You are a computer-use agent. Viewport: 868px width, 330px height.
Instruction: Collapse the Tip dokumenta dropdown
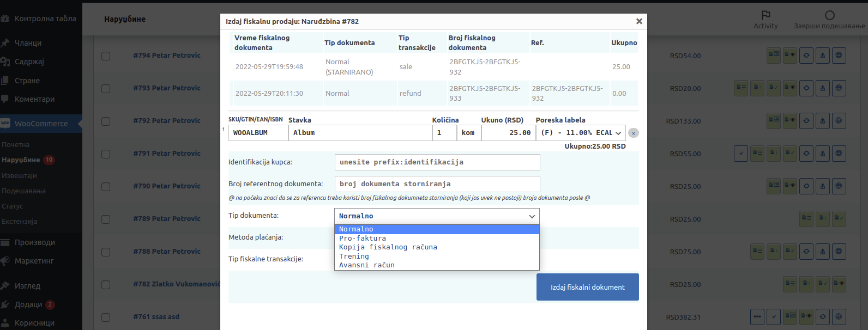(x=437, y=216)
